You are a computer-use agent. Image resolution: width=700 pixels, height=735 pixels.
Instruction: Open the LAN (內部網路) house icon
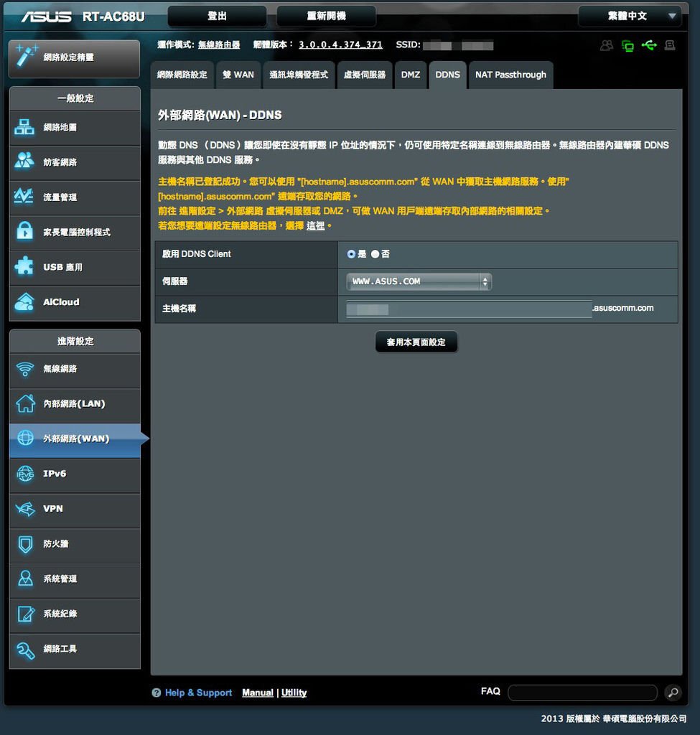click(25, 403)
